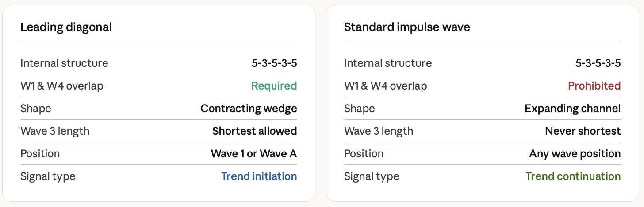This screenshot has width=644, height=207.
Task: Click Internal structure label in Leading diagonal
Action: (x=64, y=63)
